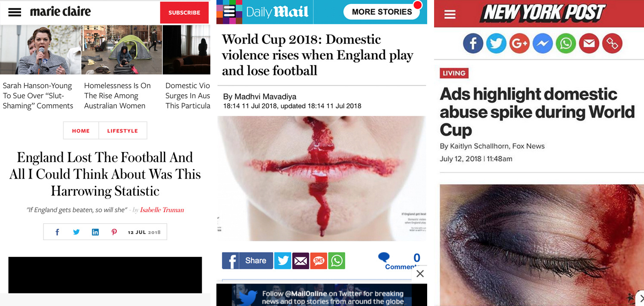Share Marie Claire article on LinkedIn
Viewport: 644px width, 306px height.
click(95, 232)
